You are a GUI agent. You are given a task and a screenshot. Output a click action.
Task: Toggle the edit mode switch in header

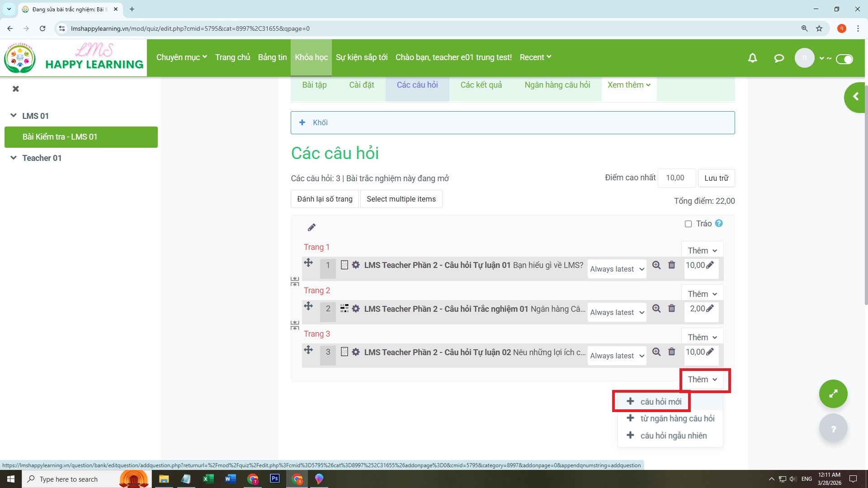(844, 59)
